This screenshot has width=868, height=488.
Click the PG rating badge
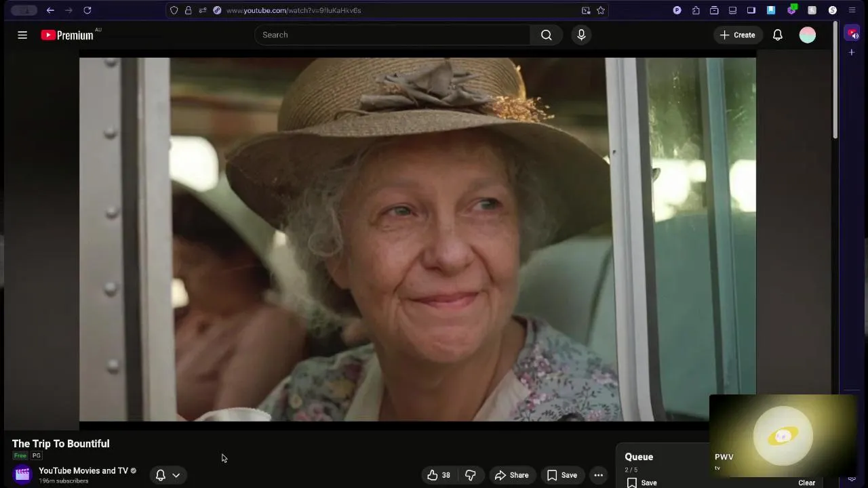click(37, 456)
